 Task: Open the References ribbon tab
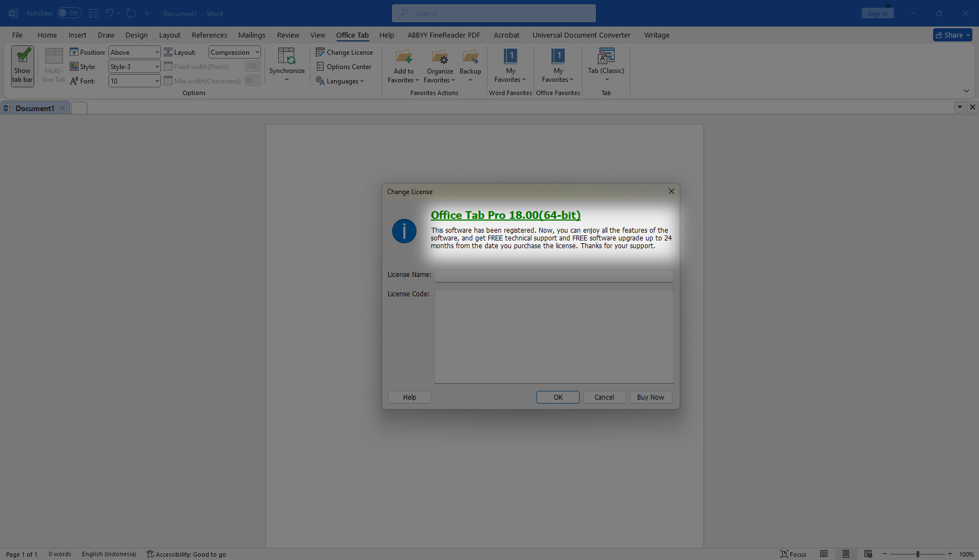(209, 35)
